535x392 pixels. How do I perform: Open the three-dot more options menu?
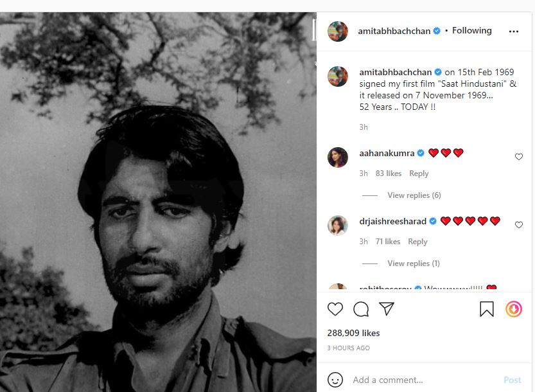(513, 31)
